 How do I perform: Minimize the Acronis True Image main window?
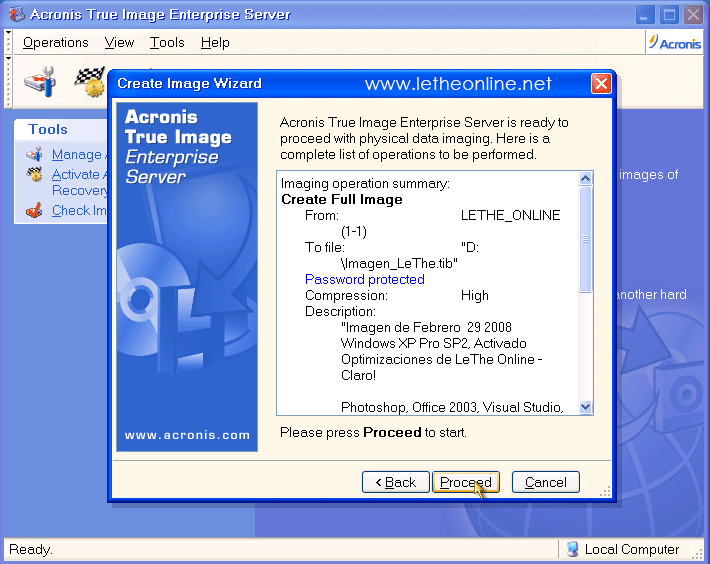click(x=645, y=14)
